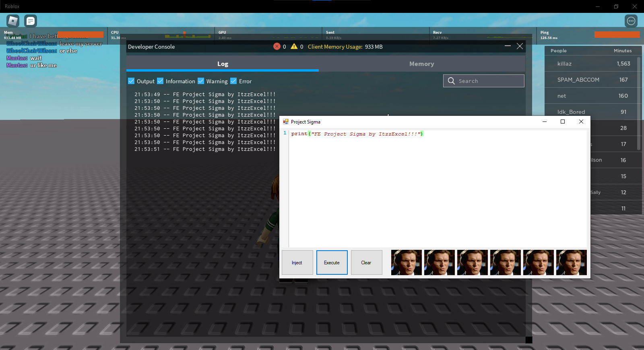Toggle the Warning log filter checkbox
This screenshot has width=644, height=350.
(x=201, y=81)
